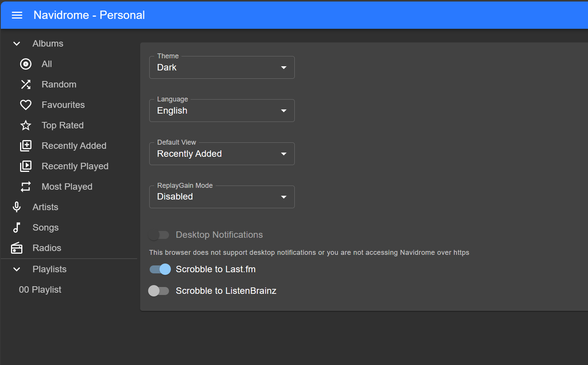Viewport: 588px width, 365px height.
Task: Open the Theme dropdown
Action: (x=222, y=67)
